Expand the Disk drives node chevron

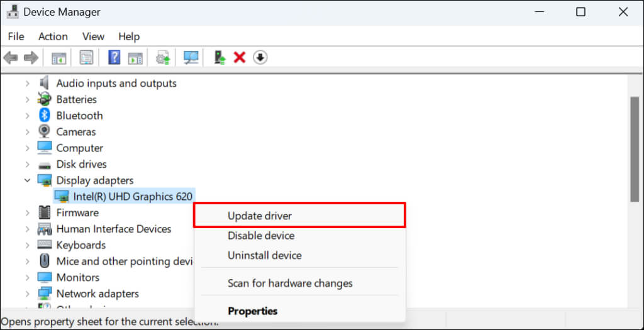(28, 164)
